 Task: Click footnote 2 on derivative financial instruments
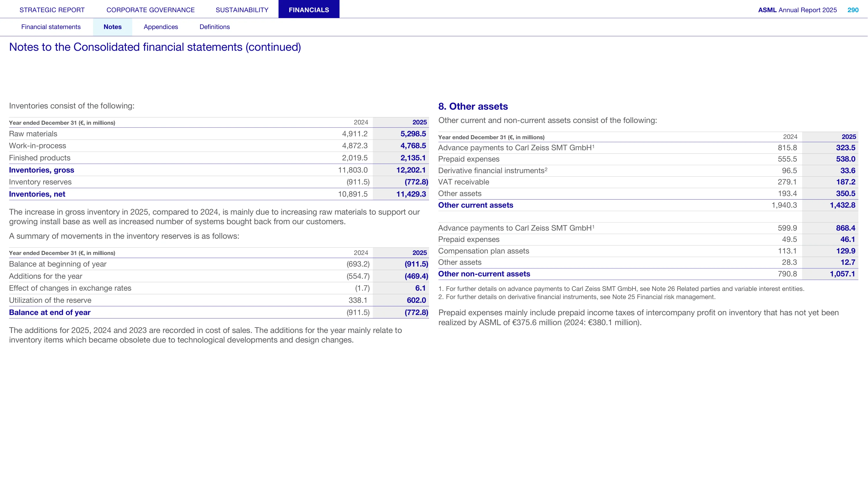(x=577, y=297)
